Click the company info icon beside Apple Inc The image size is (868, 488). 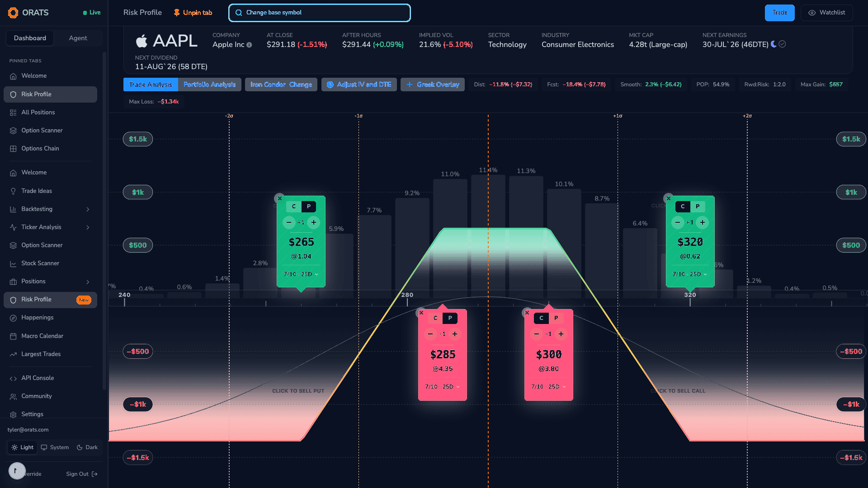249,45
